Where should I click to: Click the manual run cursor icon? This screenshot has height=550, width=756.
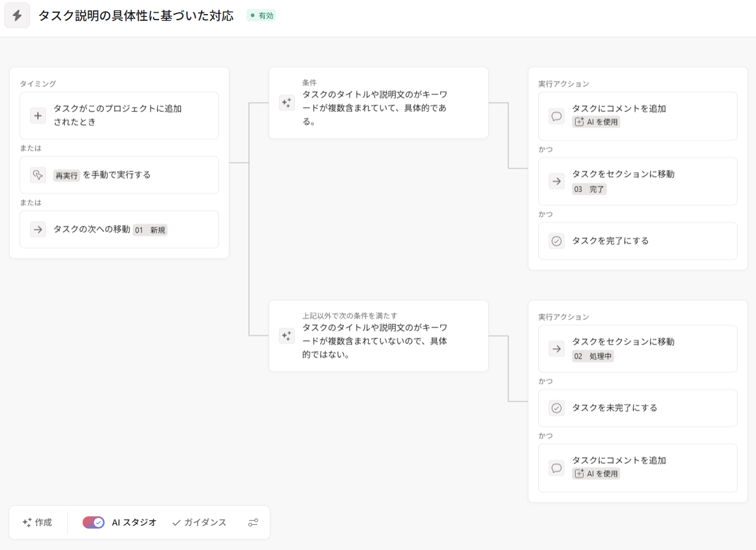[38, 175]
